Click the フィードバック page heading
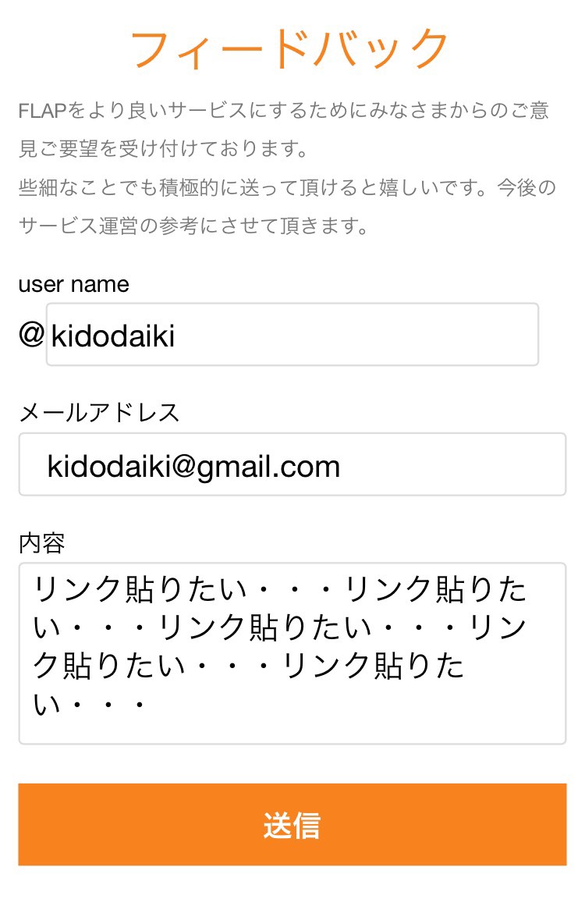This screenshot has width=585, height=924. coord(289,48)
